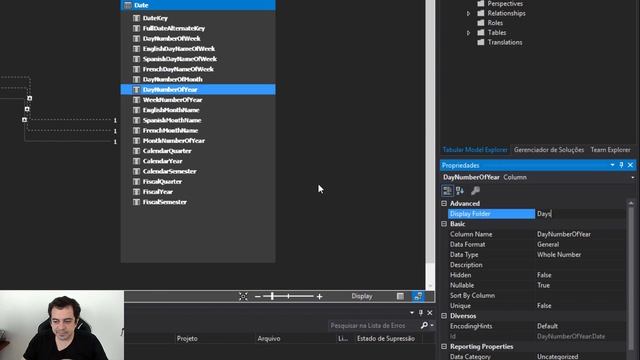Sort properties alphabetically
This screenshot has width=640, height=360.
coord(460,191)
